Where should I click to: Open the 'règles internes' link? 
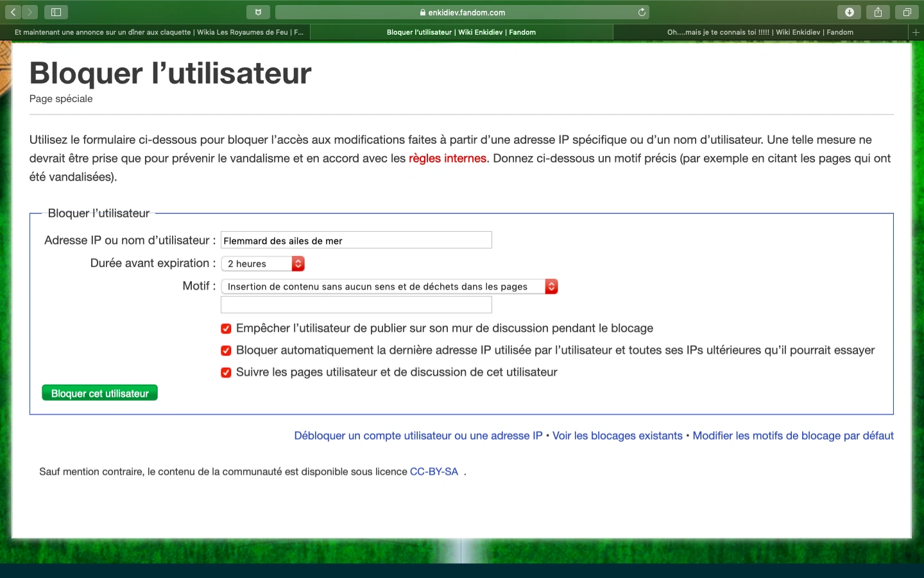pyautogui.click(x=447, y=159)
